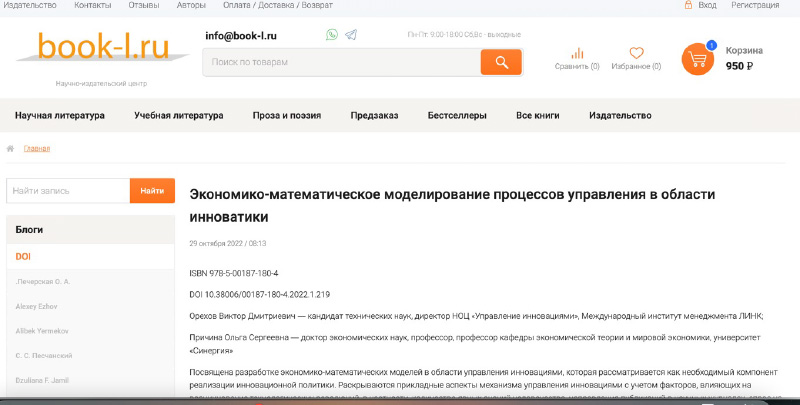Screen dimensions: 800x405
Task: Click DOI 10.38006/00187-180-4.2022.1.219 text
Action: pos(260,295)
